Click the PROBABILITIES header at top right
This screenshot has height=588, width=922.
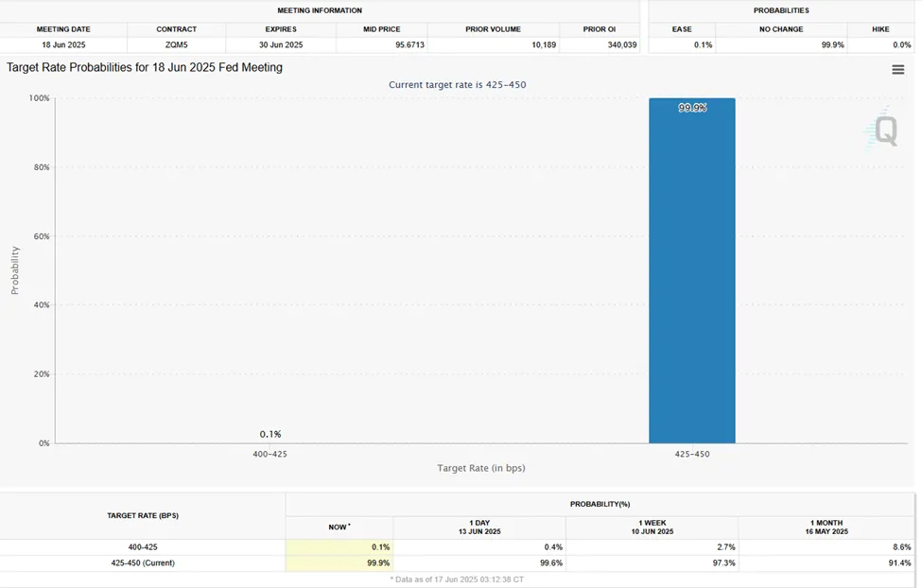(781, 10)
